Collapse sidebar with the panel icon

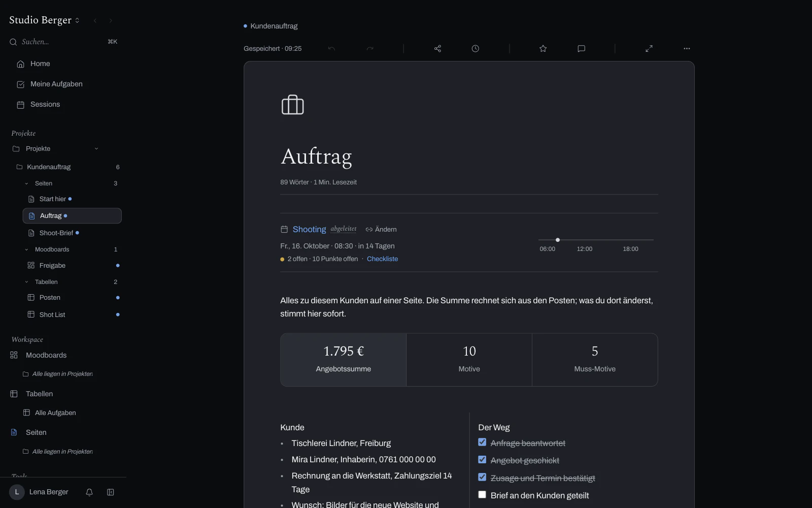tap(111, 492)
